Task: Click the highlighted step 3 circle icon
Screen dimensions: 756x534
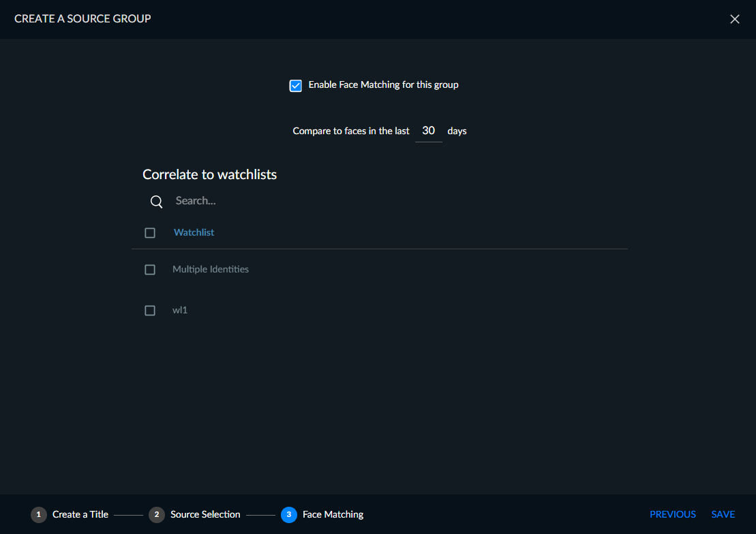Action: tap(289, 514)
